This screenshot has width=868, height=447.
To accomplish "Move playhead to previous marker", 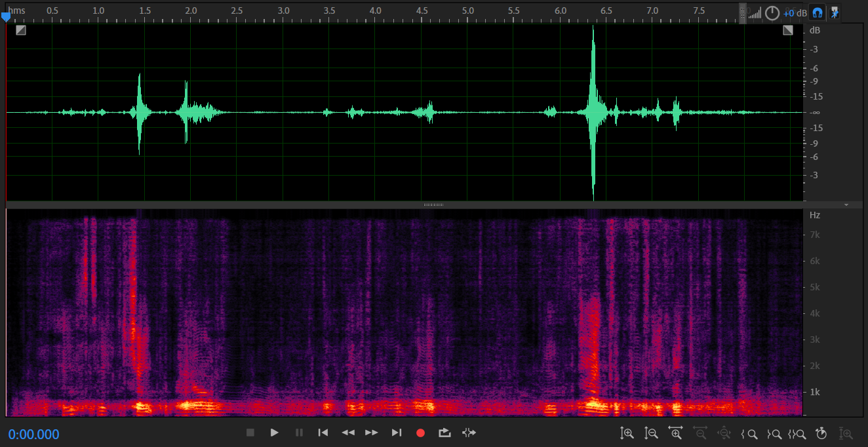I will tap(323, 433).
